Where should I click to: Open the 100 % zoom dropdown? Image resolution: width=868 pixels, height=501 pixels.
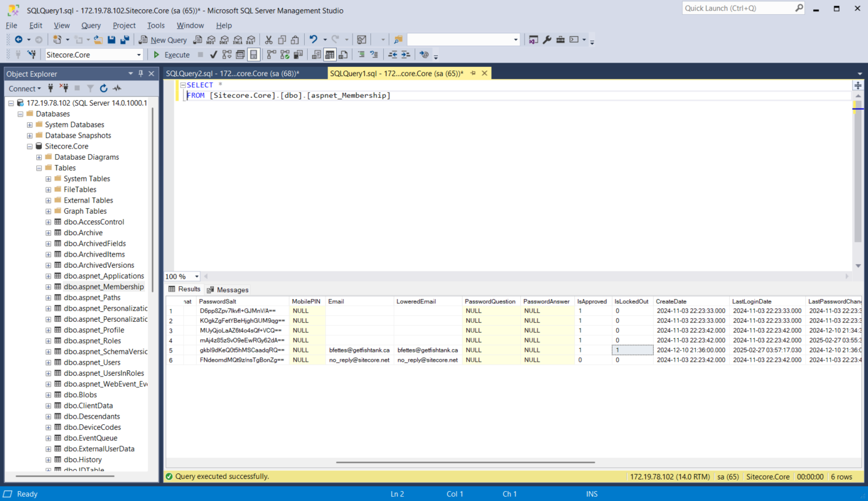(x=197, y=276)
